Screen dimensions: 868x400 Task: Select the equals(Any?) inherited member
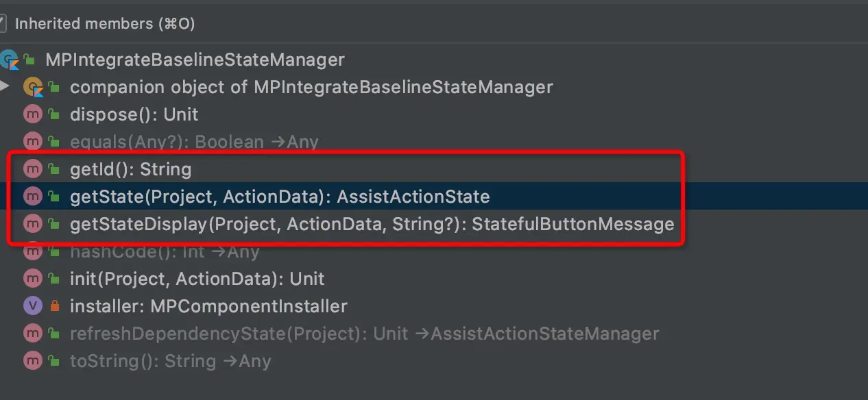tap(194, 142)
